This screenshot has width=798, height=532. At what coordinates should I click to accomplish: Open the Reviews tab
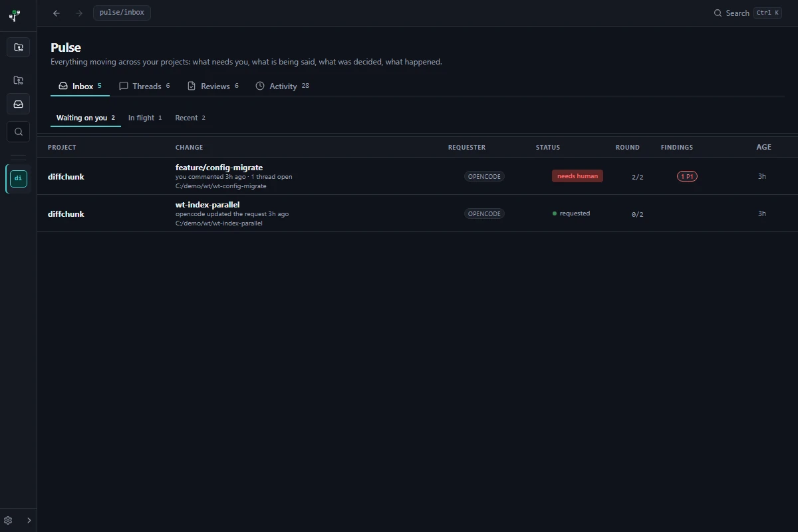pyautogui.click(x=213, y=86)
